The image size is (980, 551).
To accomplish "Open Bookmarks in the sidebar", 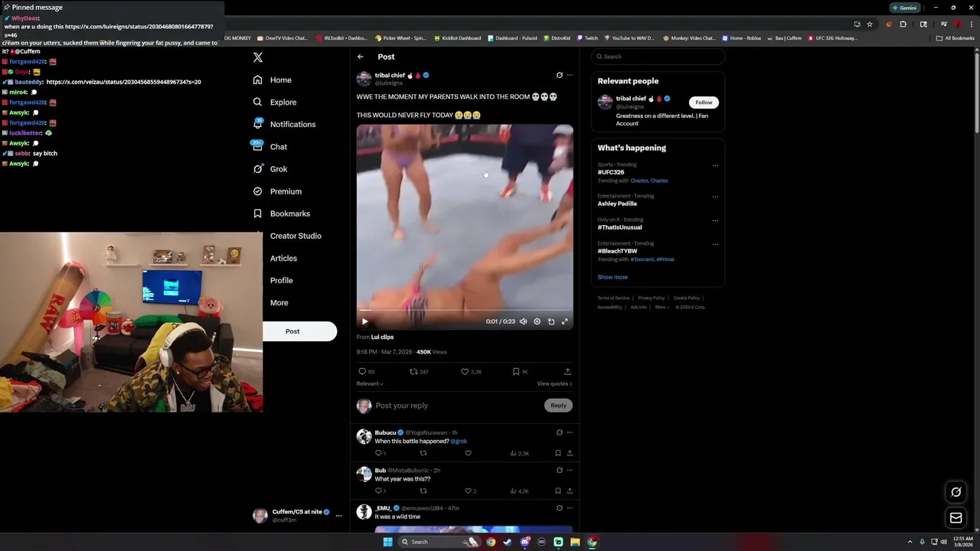I will point(282,214).
